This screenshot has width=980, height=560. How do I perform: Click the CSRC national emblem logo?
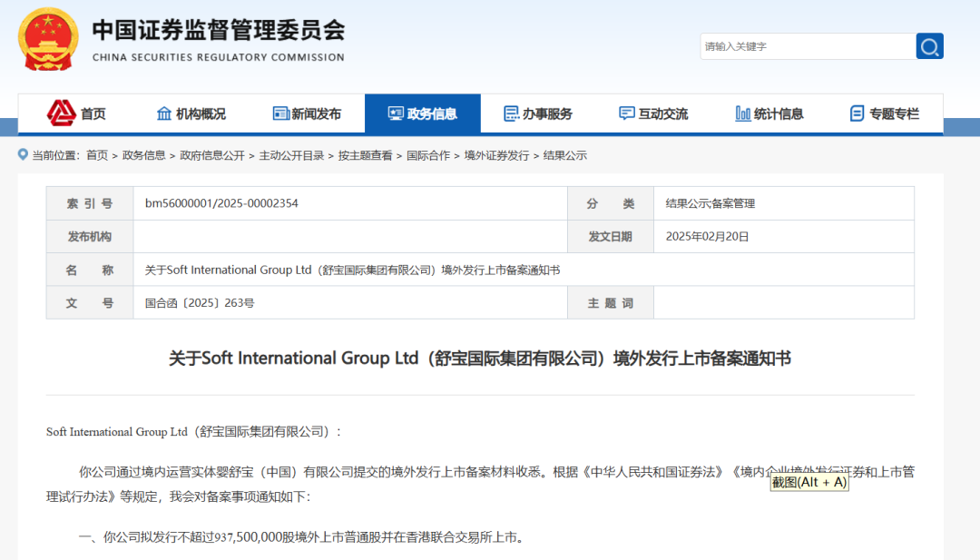tap(48, 40)
